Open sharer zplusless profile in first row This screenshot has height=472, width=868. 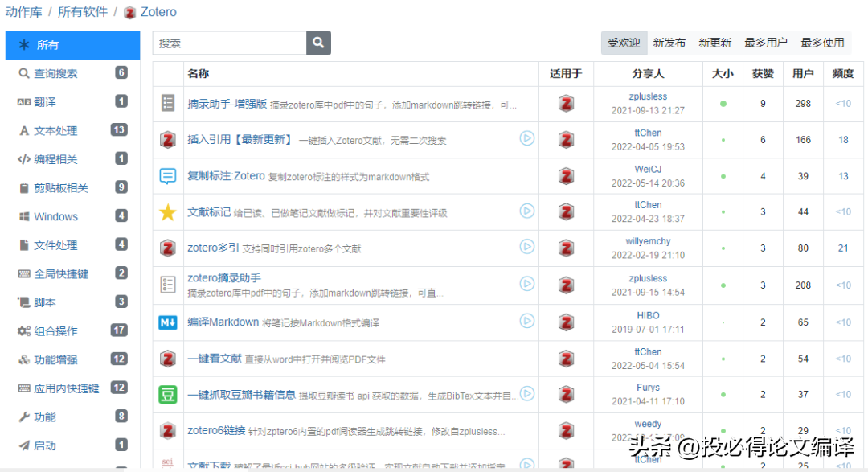point(648,96)
